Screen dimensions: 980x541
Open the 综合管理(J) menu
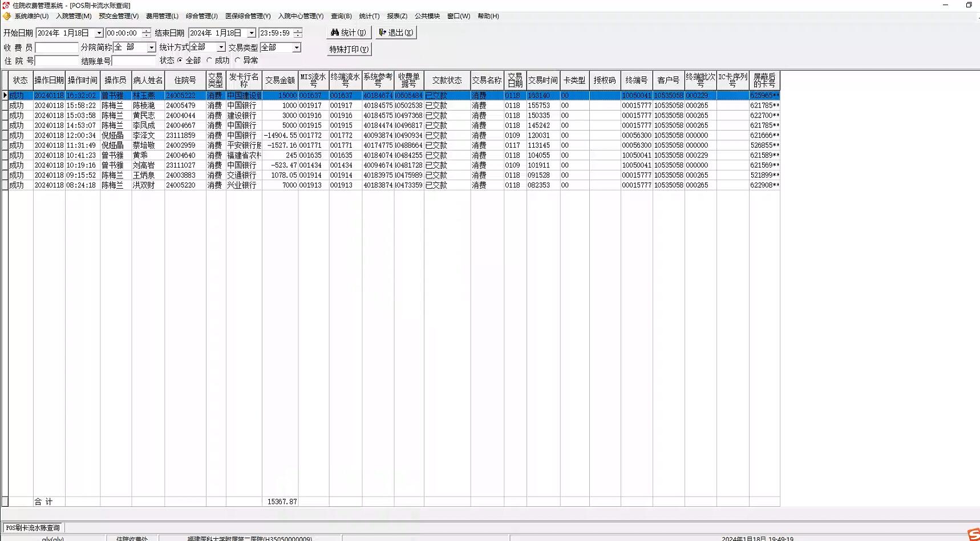(x=202, y=16)
